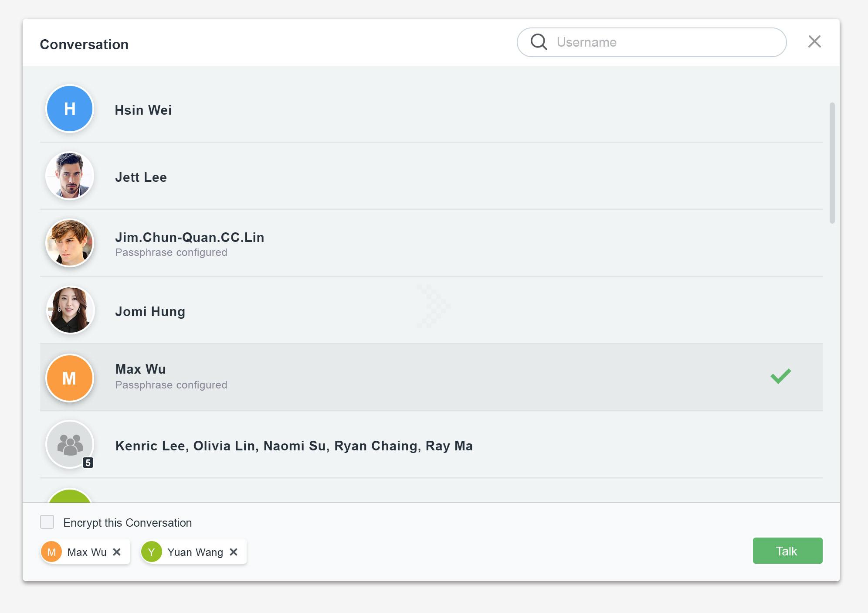Click Max Wu's orange avatar circle
Image resolution: width=868 pixels, height=613 pixels.
(x=70, y=378)
